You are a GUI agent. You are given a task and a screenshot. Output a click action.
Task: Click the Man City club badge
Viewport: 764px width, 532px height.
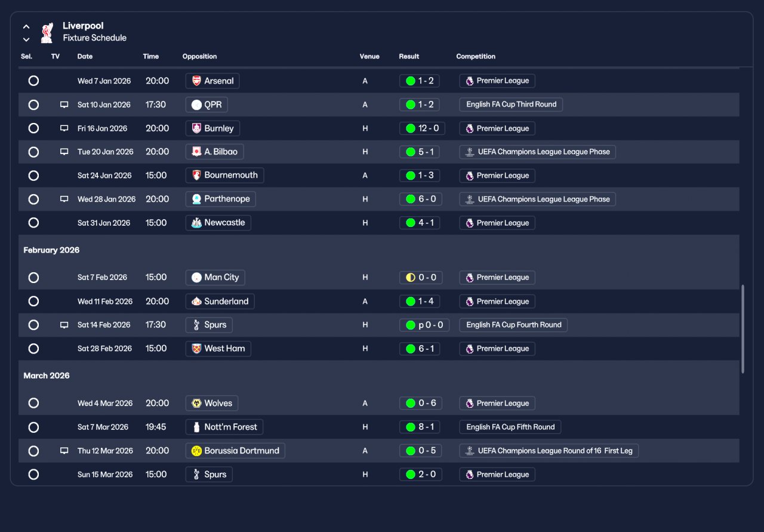pos(196,278)
